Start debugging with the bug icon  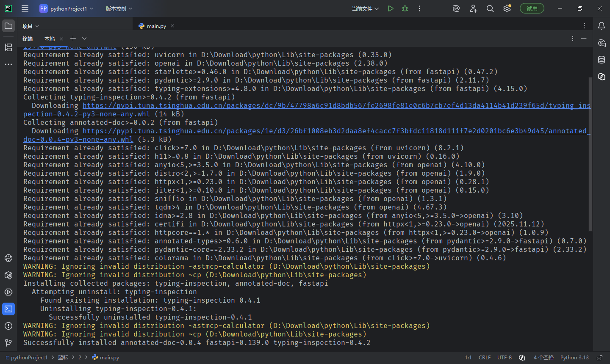click(x=405, y=8)
